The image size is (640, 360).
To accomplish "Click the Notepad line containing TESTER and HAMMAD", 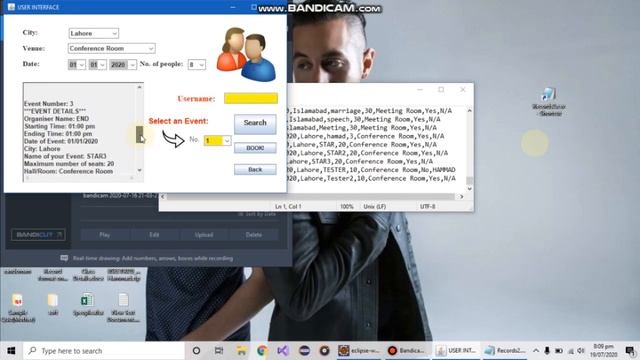I will click(371, 170).
